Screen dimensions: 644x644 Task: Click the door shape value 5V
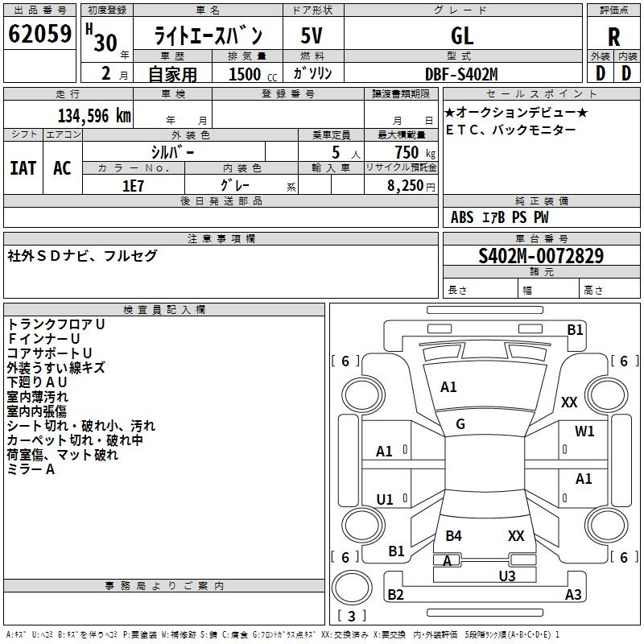tap(312, 35)
